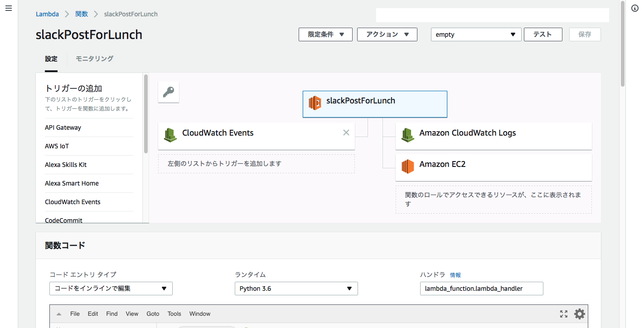The image size is (644, 328).
Task: Open the アクション dropdown
Action: click(387, 34)
